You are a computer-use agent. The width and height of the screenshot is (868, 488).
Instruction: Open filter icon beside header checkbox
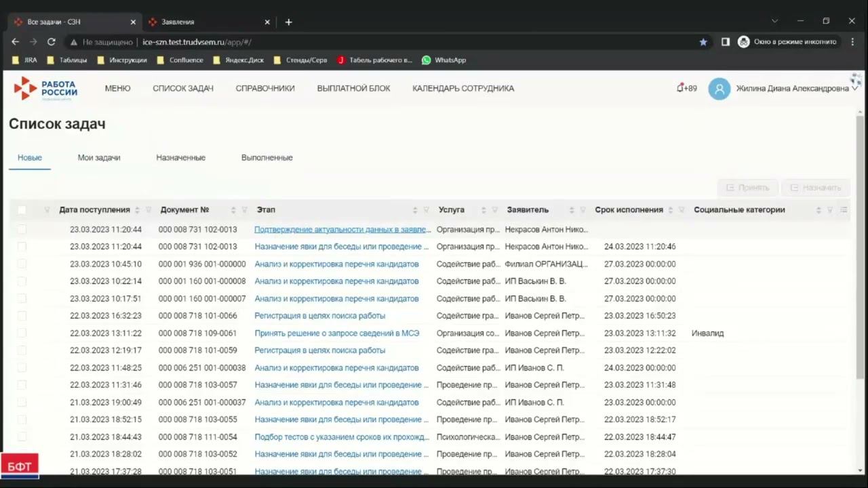(x=47, y=210)
